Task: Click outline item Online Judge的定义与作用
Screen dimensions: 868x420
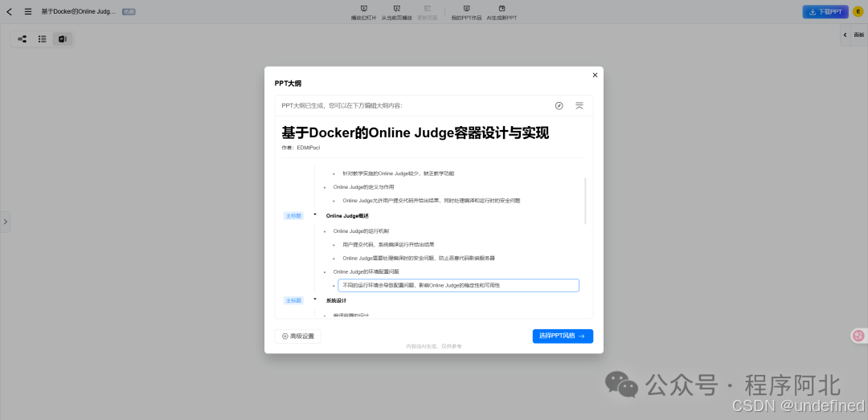Action: coord(364,187)
